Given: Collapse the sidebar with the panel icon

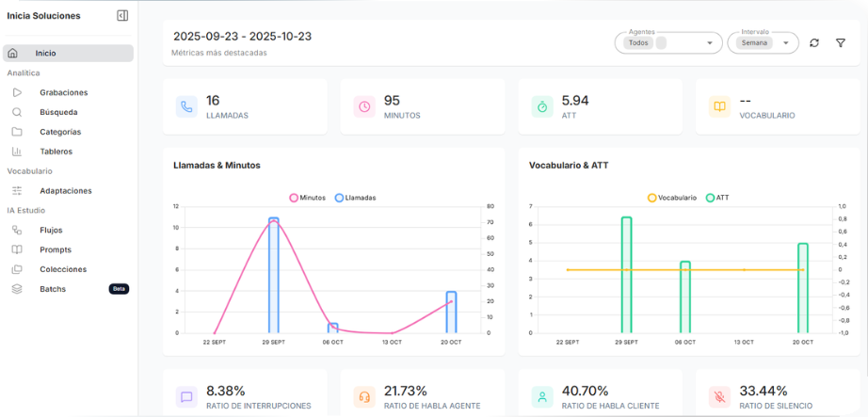Looking at the screenshot, I should tap(122, 16).
